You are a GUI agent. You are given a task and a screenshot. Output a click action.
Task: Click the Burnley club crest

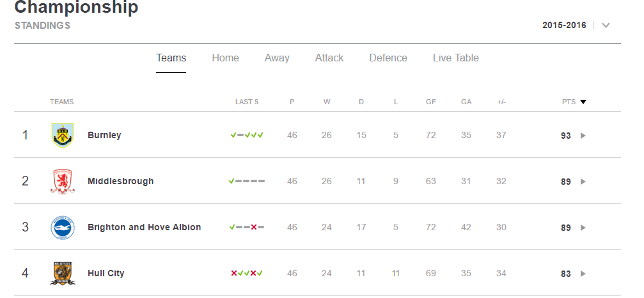pyautogui.click(x=63, y=135)
